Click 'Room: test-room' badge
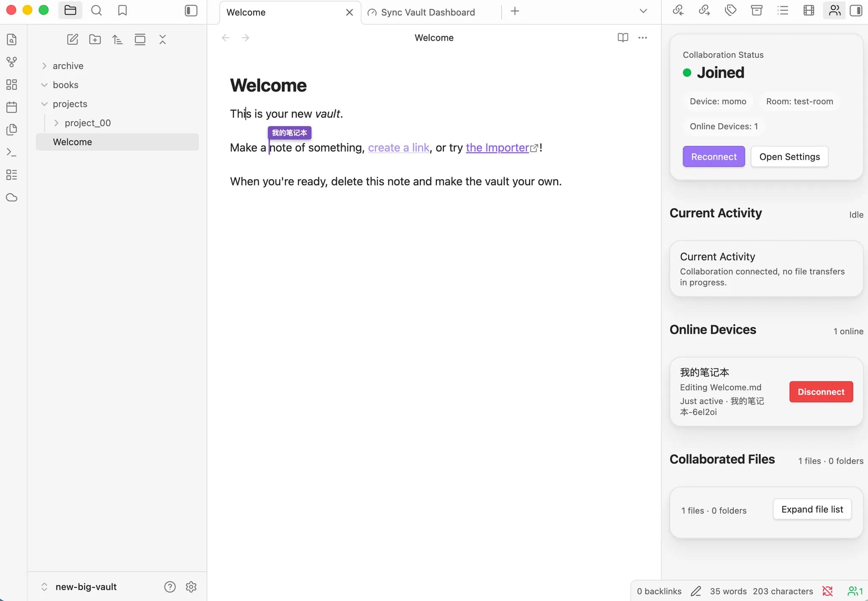868x601 pixels. 799,101
